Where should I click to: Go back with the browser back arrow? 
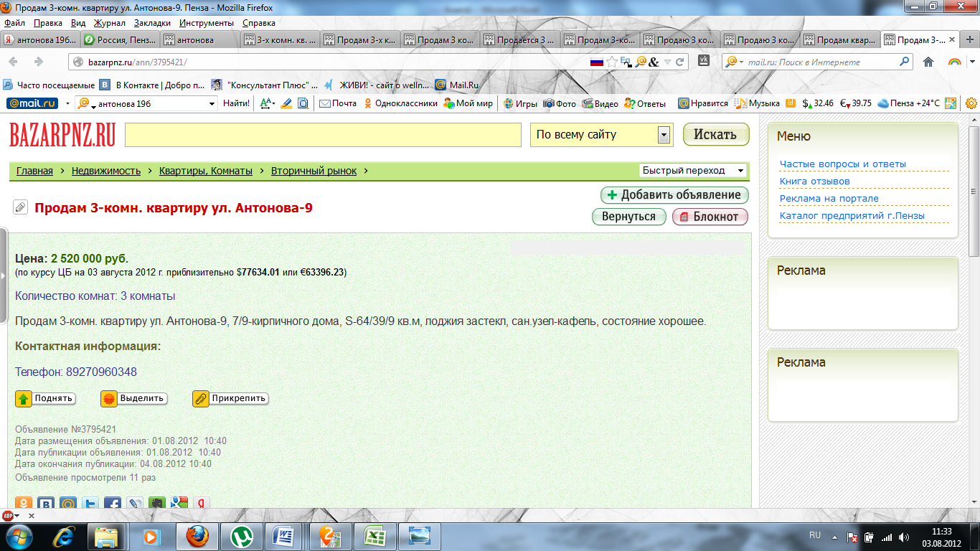pos(14,62)
